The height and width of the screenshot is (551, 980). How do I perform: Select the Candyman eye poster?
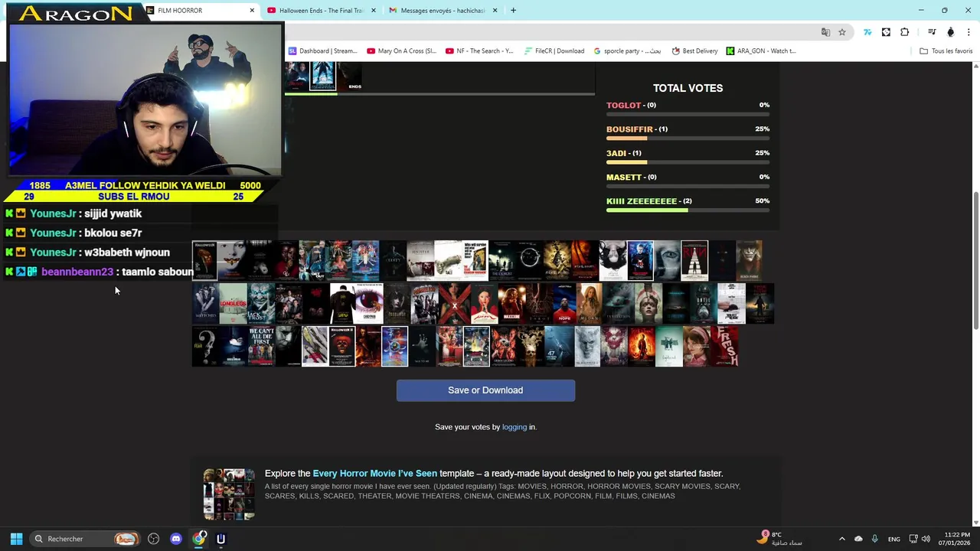click(369, 304)
